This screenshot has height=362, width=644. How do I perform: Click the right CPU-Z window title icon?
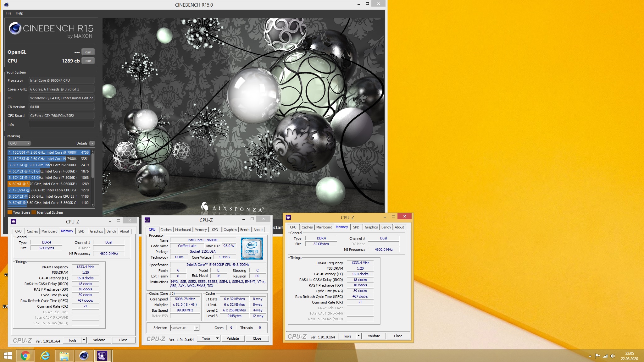click(x=288, y=217)
